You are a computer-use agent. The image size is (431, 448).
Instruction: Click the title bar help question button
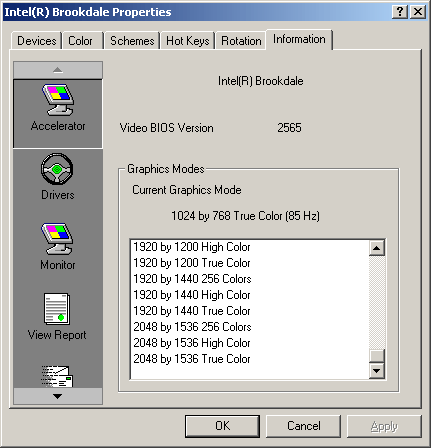[x=400, y=12]
